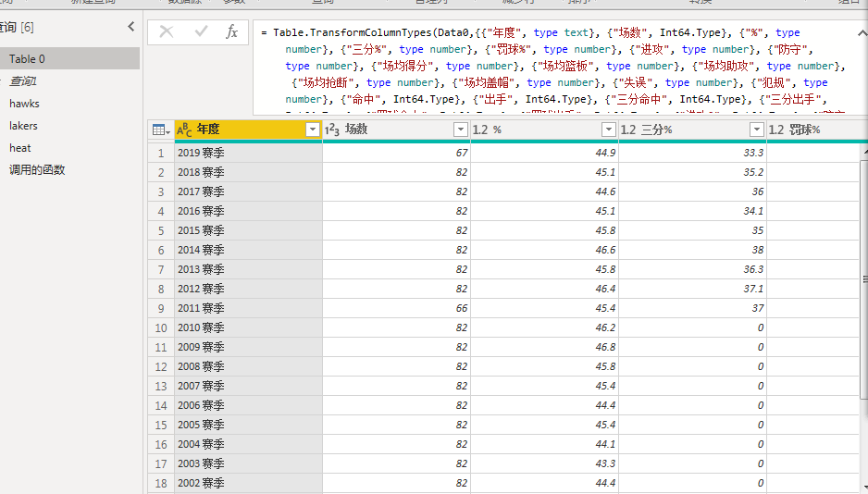Select the Table 0 query
868x494 pixels.
point(27,59)
